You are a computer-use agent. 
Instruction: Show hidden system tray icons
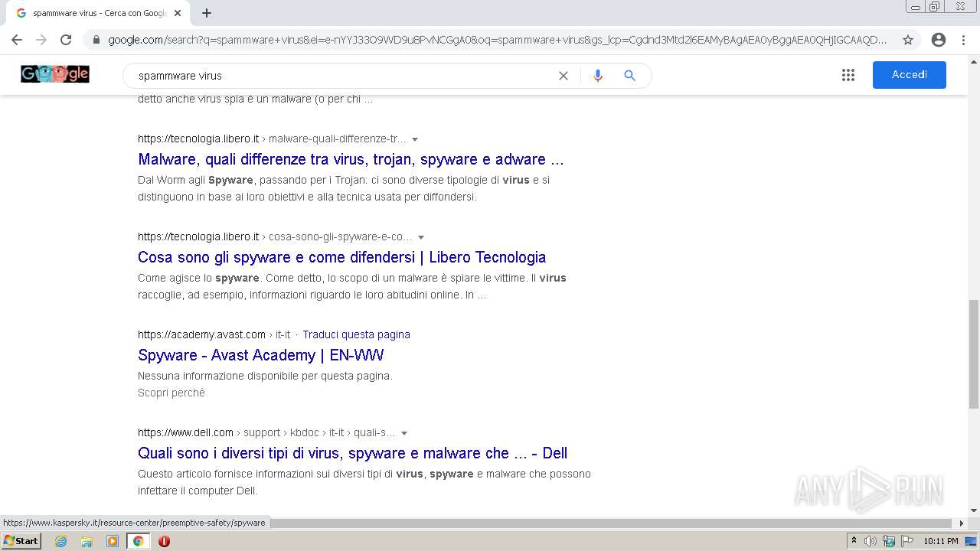pyautogui.click(x=854, y=541)
